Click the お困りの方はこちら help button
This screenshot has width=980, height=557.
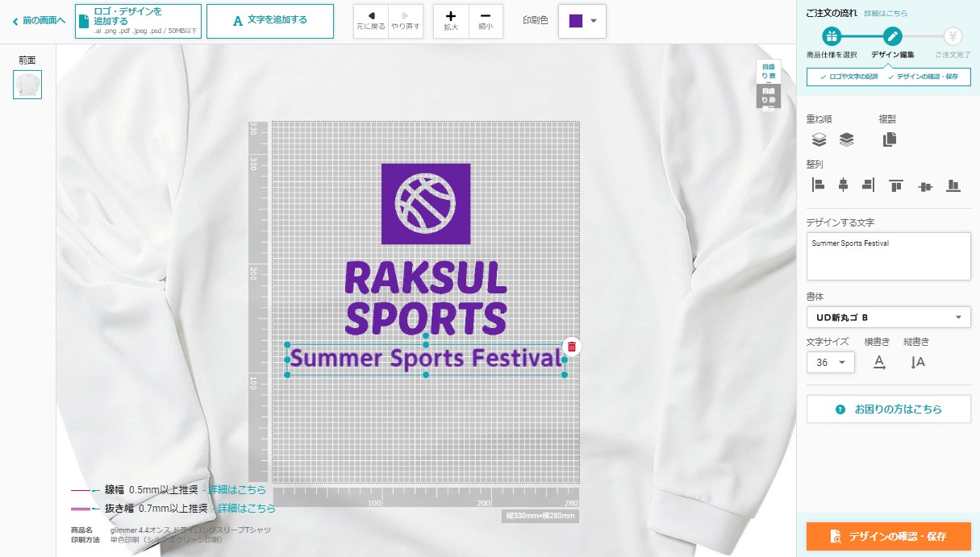tap(888, 409)
